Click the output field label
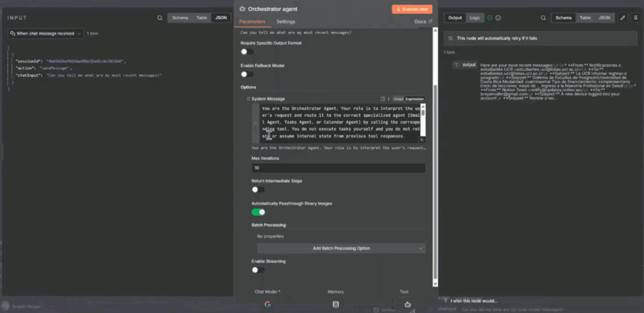 click(469, 65)
